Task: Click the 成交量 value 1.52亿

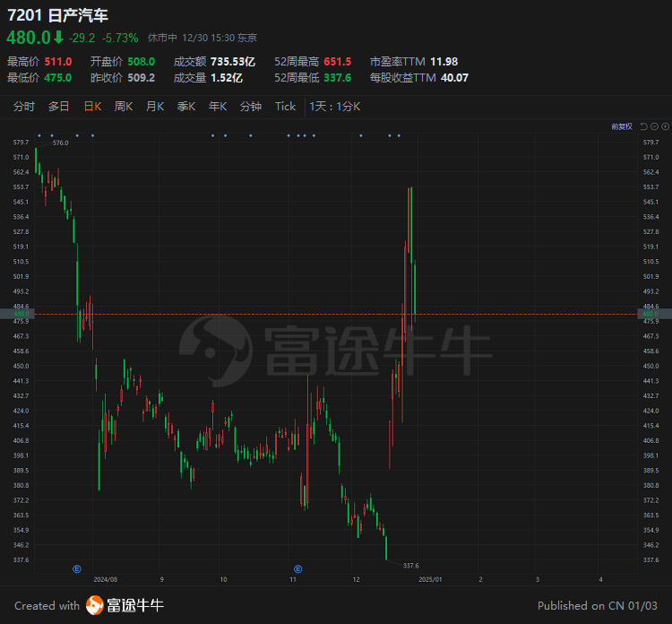Action: pyautogui.click(x=227, y=78)
